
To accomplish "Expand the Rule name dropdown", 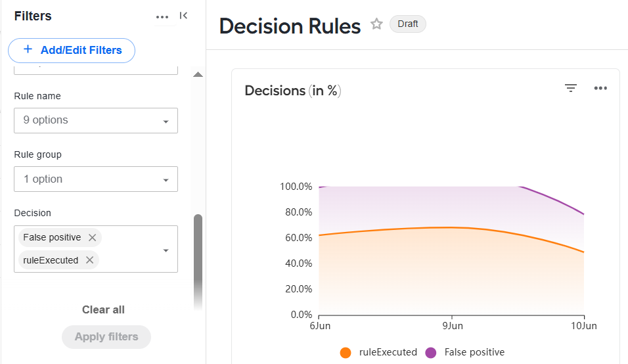I will click(96, 120).
